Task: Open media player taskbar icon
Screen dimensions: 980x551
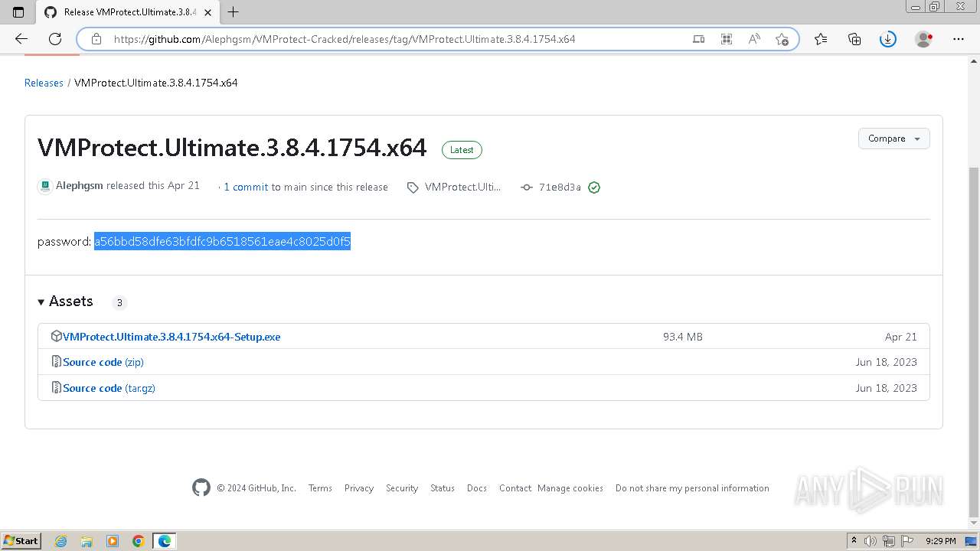Action: tap(113, 541)
